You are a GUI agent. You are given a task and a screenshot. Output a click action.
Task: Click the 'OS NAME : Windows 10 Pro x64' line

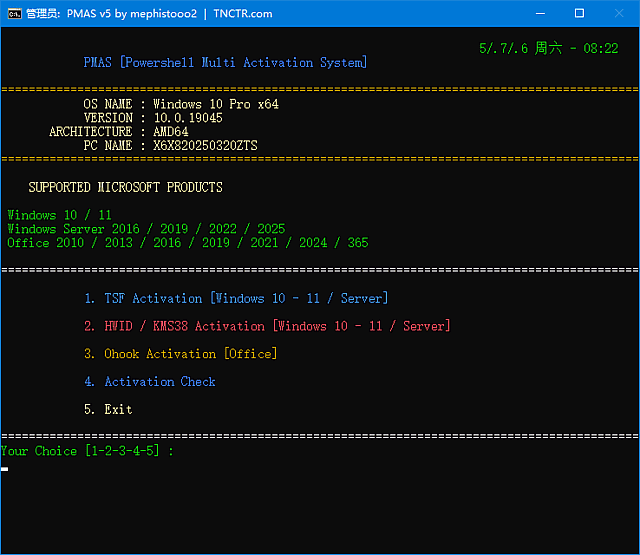tap(181, 104)
